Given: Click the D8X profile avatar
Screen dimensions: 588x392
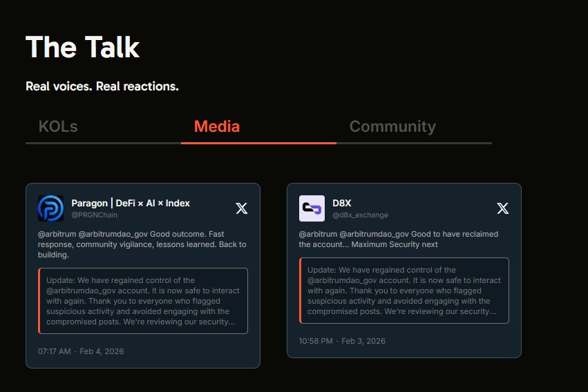Looking at the screenshot, I should tap(312, 208).
